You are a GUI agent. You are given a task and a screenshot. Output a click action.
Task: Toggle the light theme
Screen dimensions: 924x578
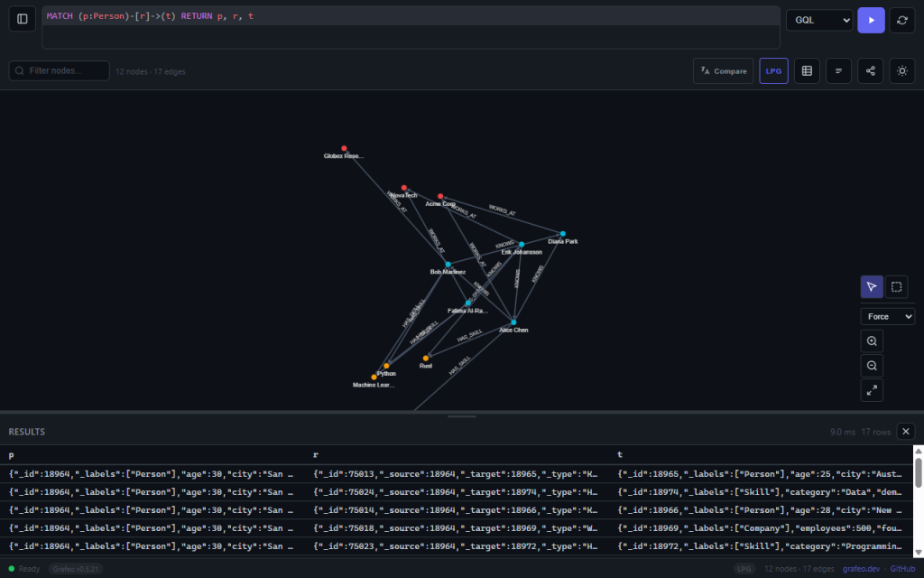901,70
